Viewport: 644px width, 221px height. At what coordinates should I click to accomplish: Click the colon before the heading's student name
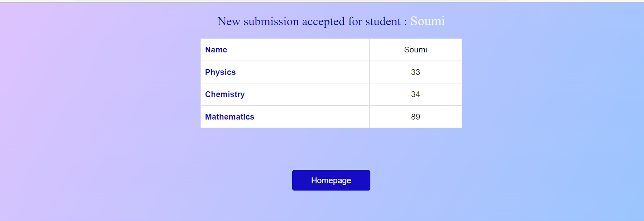tap(405, 22)
